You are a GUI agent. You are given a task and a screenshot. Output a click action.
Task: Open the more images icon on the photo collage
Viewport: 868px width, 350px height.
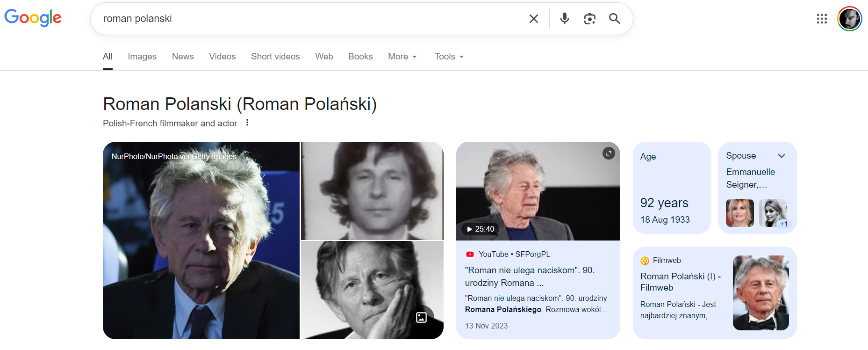coord(421,317)
